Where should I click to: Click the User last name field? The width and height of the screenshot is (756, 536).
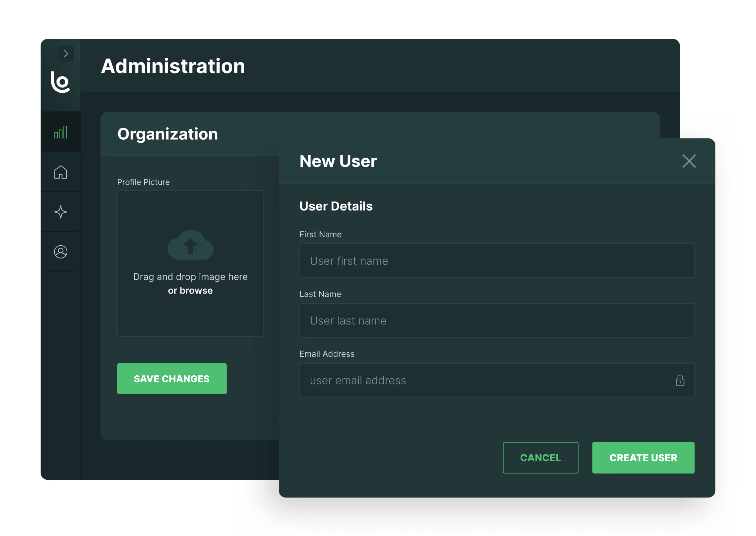pos(497,320)
